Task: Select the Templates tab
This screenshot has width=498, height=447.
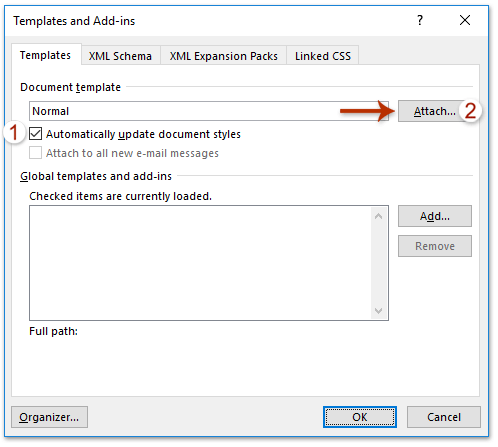Action: point(46,55)
